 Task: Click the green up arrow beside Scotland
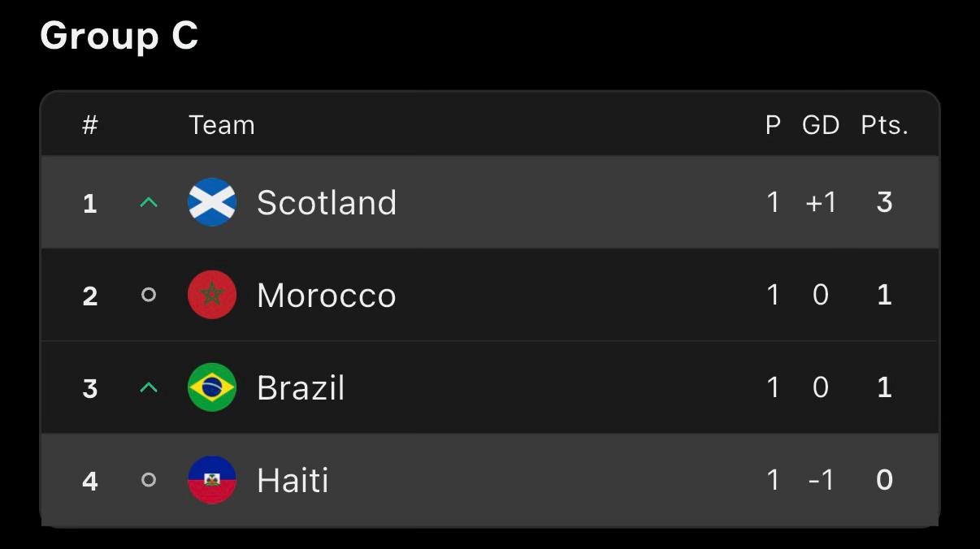(x=148, y=202)
